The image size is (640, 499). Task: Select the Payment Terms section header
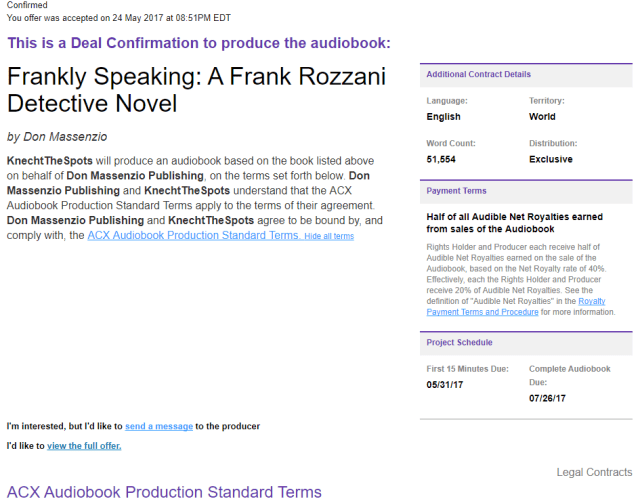(x=458, y=191)
